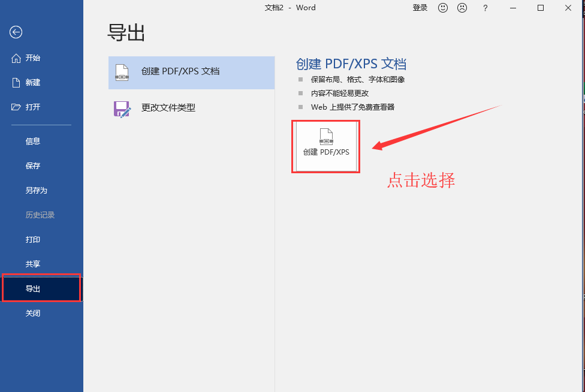The height and width of the screenshot is (392, 585).
Task: Minimize the Word window
Action: coord(513,8)
